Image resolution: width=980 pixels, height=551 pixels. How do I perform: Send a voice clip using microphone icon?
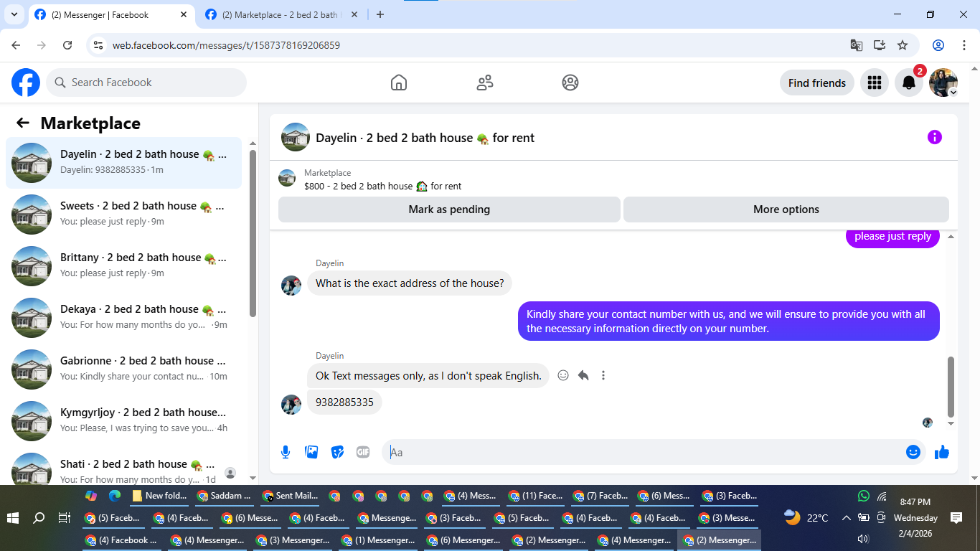click(286, 452)
